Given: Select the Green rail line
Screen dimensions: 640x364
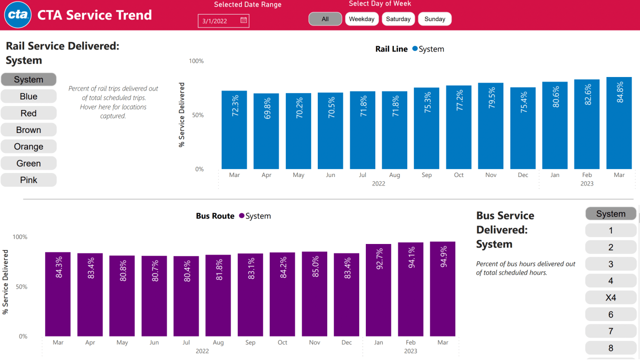Looking at the screenshot, I should pyautogui.click(x=29, y=163).
